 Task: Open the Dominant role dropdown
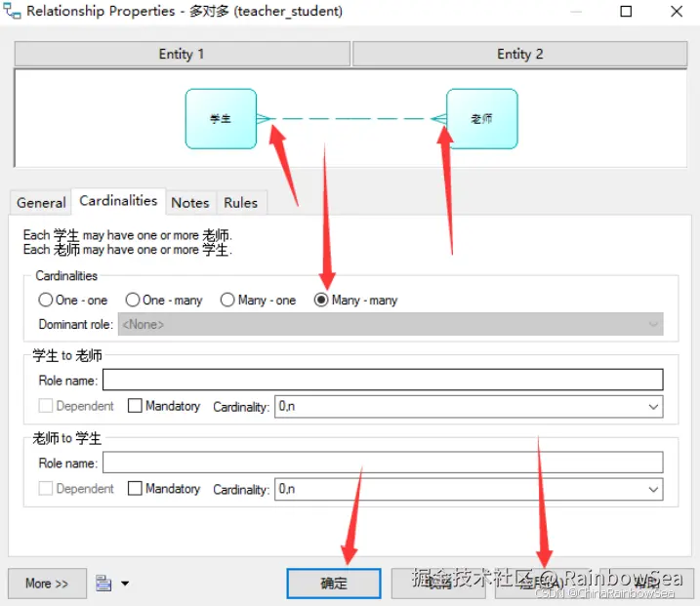pyautogui.click(x=391, y=324)
